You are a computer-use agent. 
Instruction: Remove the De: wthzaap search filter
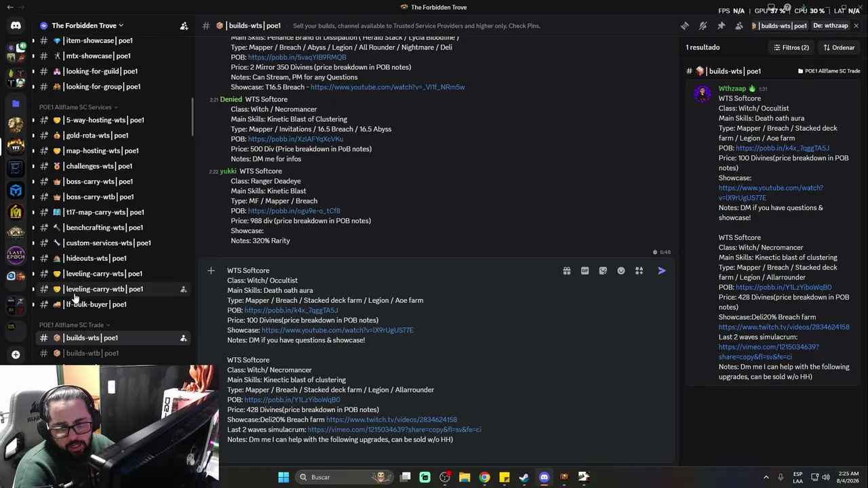point(831,26)
